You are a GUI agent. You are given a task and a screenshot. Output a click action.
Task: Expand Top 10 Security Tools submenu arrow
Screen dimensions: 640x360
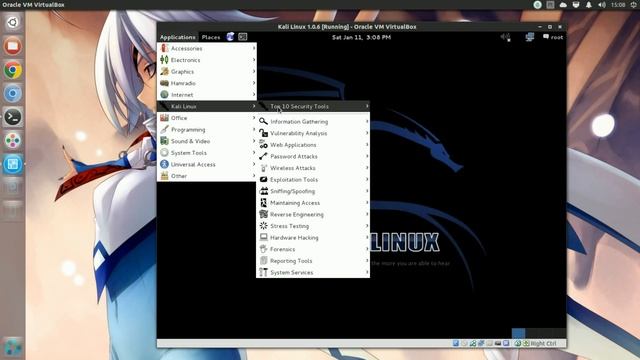coord(367,106)
